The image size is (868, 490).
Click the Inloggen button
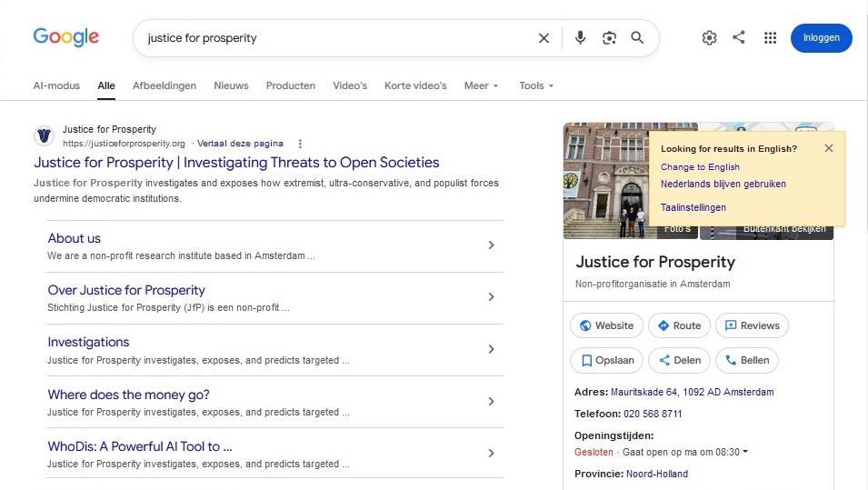click(x=821, y=37)
